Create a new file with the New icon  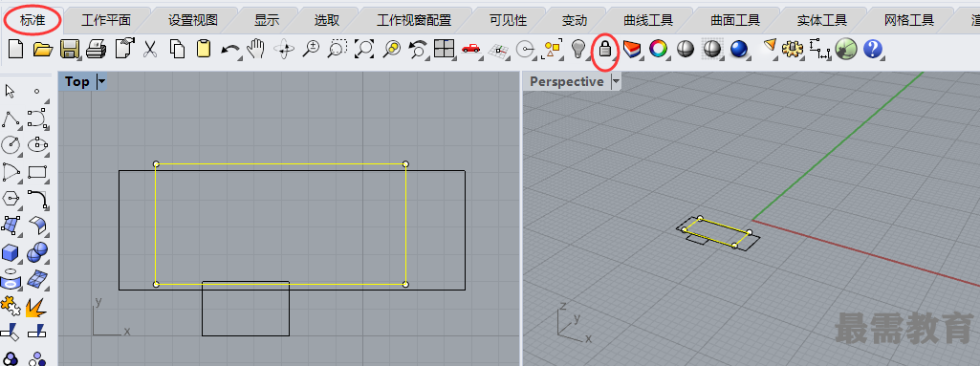click(15, 49)
